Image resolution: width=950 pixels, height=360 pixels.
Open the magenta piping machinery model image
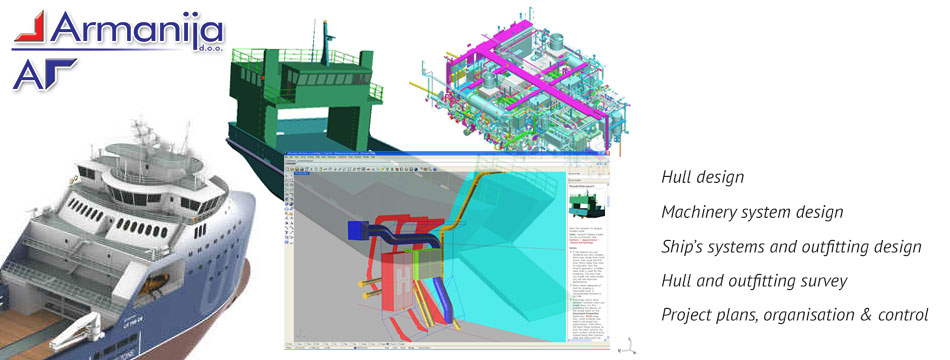pos(520,82)
